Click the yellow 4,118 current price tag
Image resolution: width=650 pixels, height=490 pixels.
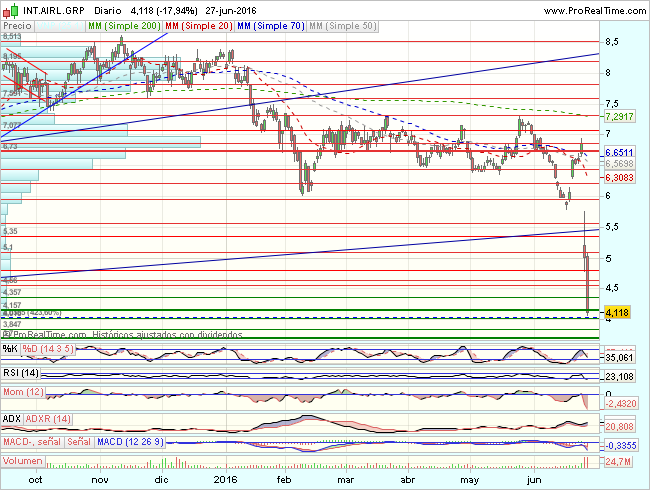click(619, 313)
